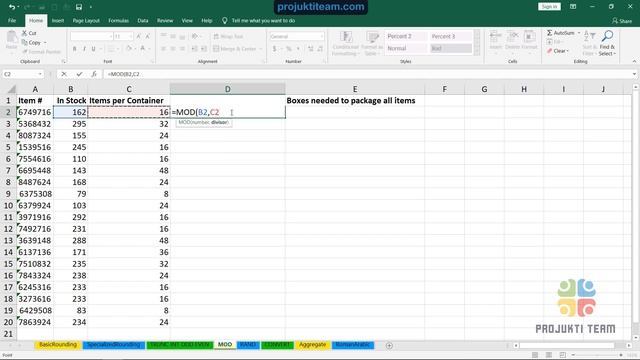Click Format icon in Cells group
The height and width of the screenshot is (360, 640).
pos(529,37)
